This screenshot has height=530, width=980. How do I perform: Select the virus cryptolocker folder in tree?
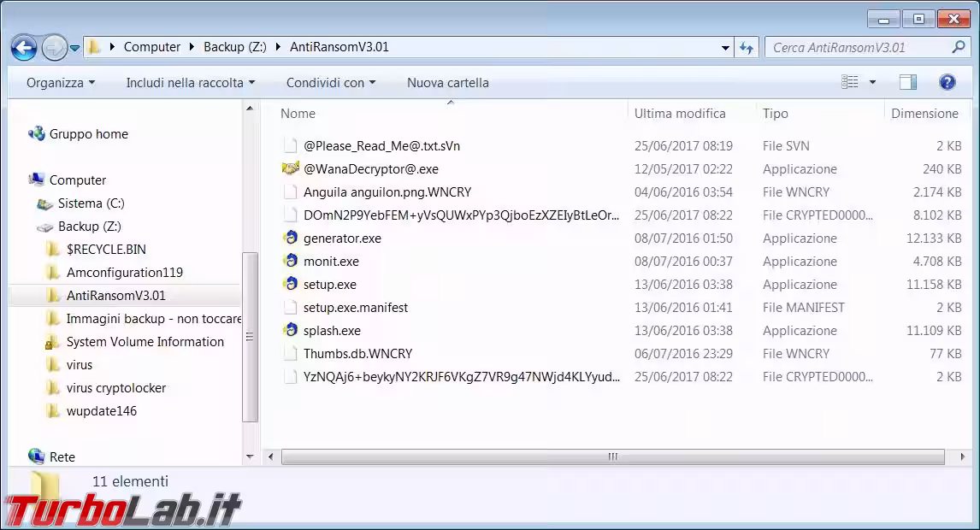click(x=115, y=388)
